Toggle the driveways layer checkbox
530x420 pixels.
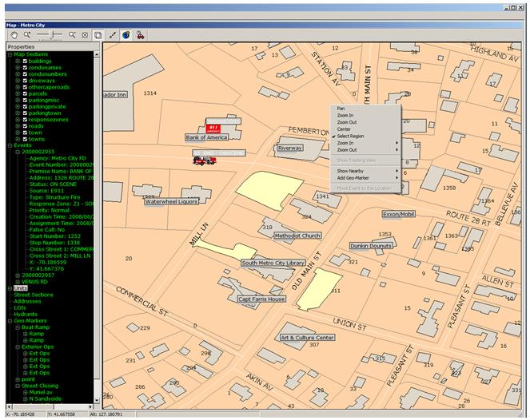26,80
